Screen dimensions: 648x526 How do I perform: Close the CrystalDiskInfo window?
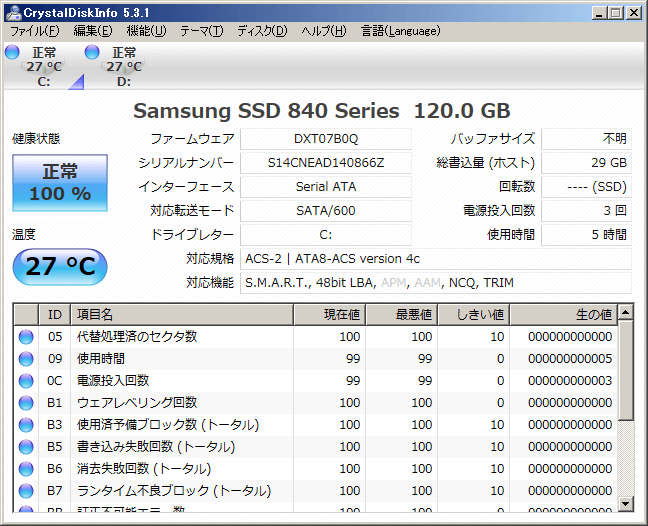tap(634, 13)
